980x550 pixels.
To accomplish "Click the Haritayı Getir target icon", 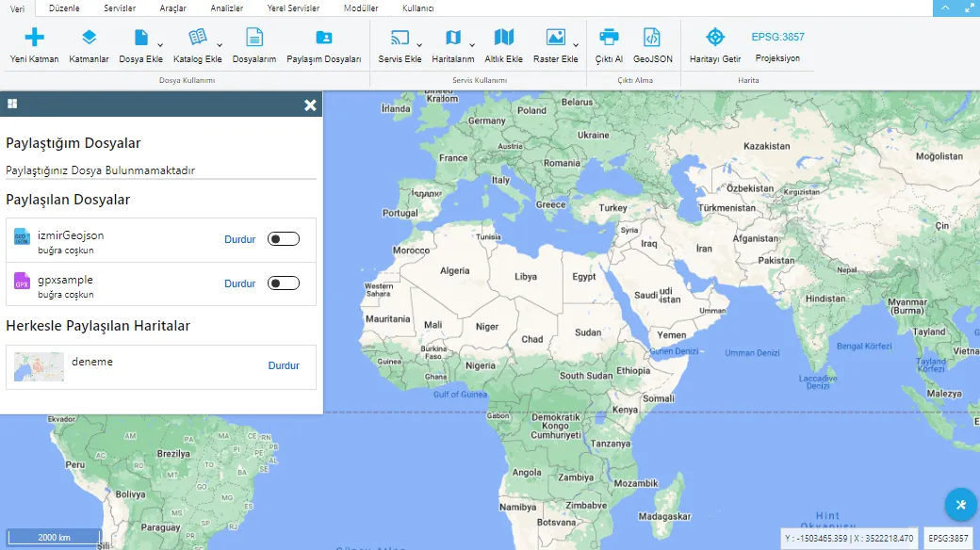I will click(x=715, y=37).
